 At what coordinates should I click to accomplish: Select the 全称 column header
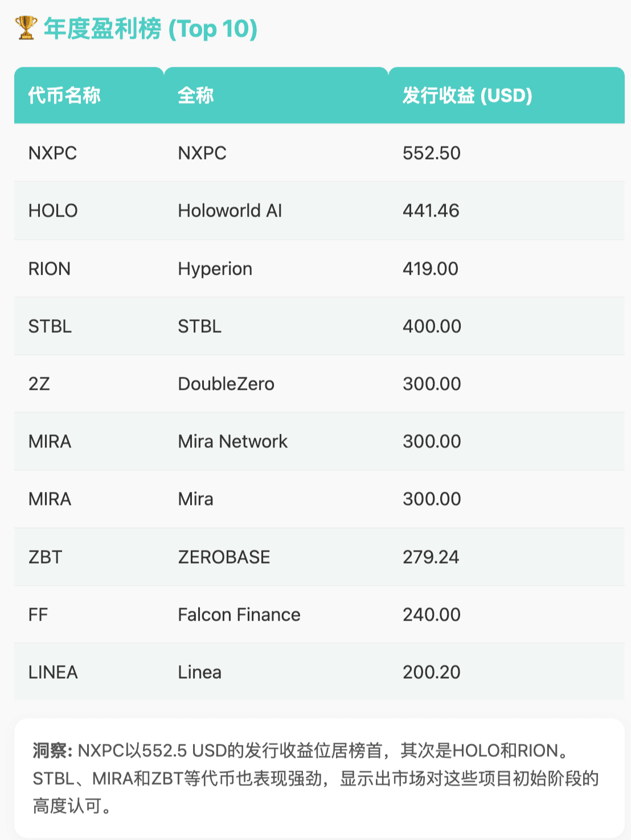[x=196, y=95]
